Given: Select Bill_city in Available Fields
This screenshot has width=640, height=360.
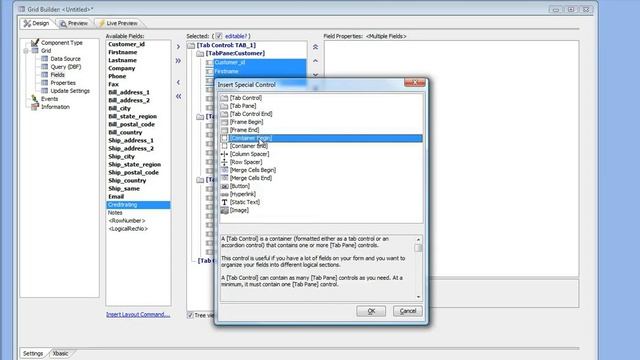Looking at the screenshot, I should 120,109.
